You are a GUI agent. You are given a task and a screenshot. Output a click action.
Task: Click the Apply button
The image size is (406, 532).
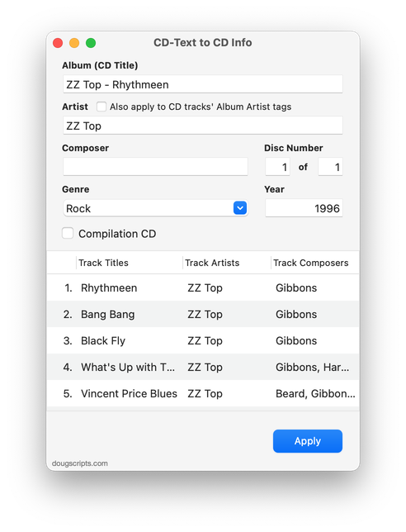click(307, 441)
